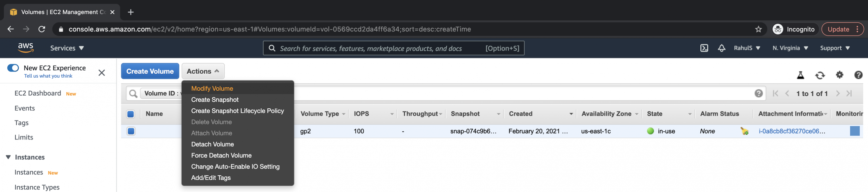Open the Support dropdown

tap(835, 48)
